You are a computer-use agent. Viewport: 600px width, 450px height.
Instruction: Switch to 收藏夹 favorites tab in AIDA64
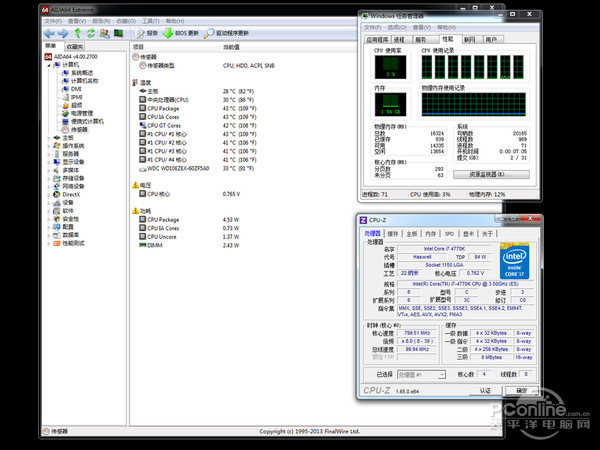coord(75,46)
